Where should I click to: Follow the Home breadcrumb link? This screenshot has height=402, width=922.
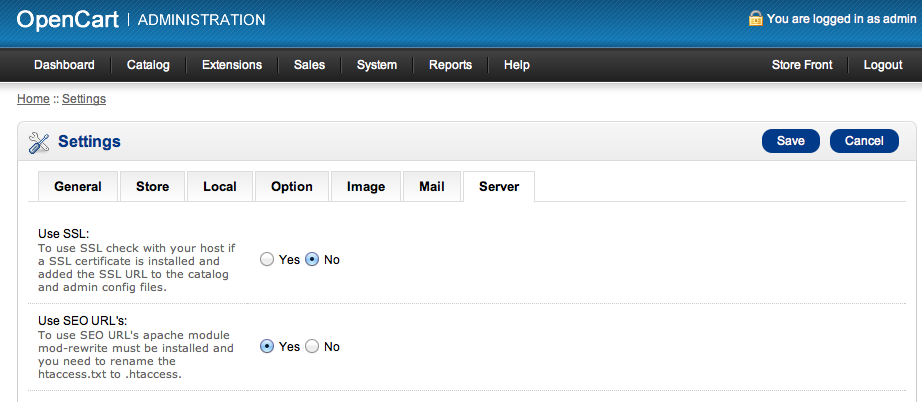point(33,99)
